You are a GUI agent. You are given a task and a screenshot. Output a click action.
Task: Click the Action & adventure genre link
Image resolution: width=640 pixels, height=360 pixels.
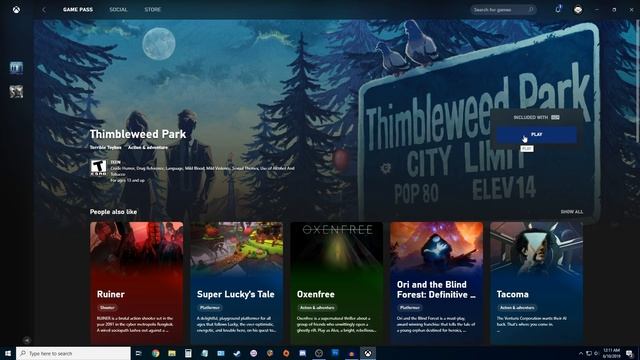click(x=148, y=147)
